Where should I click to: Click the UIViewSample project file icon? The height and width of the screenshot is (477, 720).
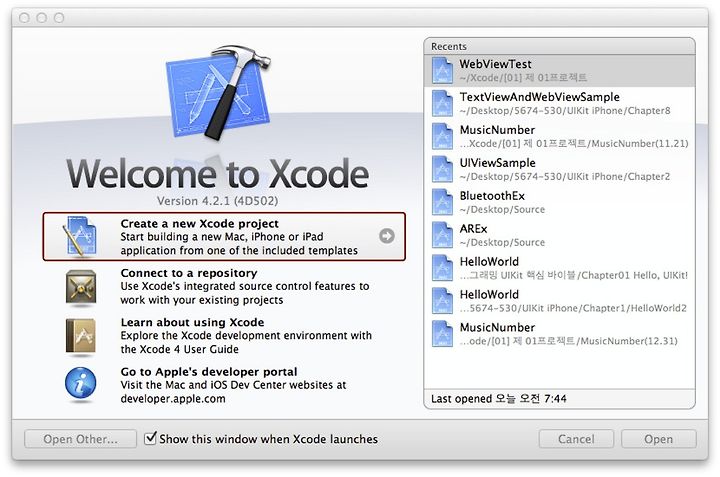(x=442, y=169)
